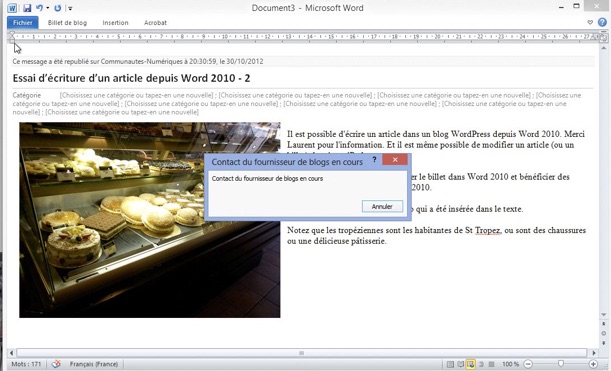The width and height of the screenshot is (611, 371).
Task: Click the Select Browse Object circle button
Action: (604, 333)
